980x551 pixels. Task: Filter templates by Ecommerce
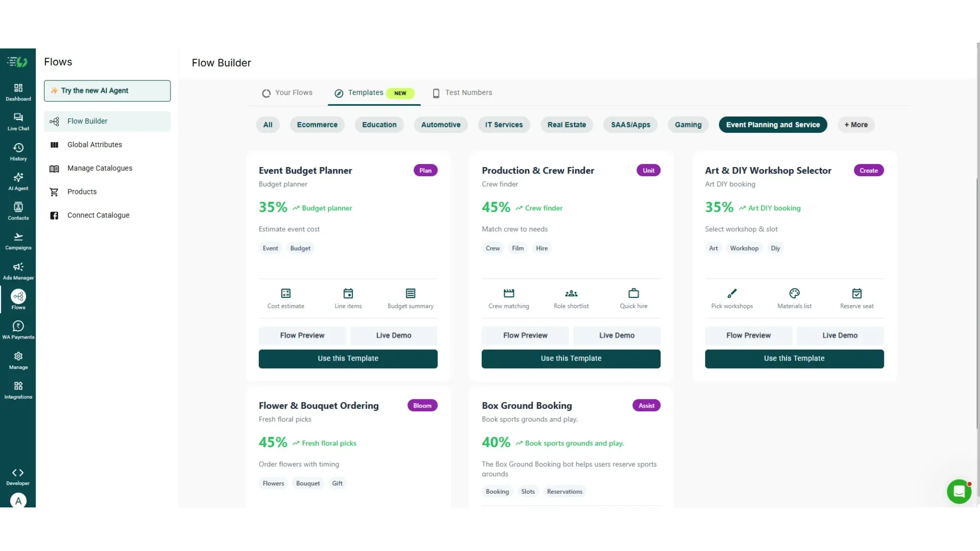(x=317, y=125)
